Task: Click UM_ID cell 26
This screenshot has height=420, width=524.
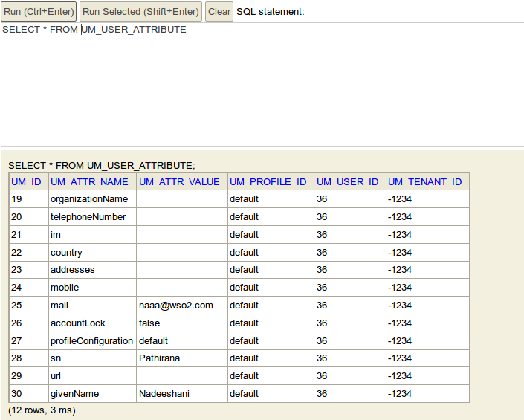Action: pyautogui.click(x=29, y=323)
